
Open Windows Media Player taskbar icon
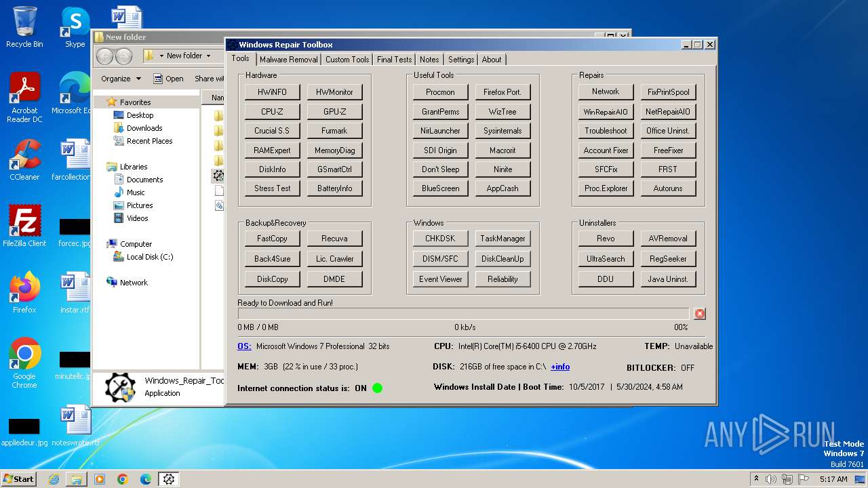(x=100, y=479)
